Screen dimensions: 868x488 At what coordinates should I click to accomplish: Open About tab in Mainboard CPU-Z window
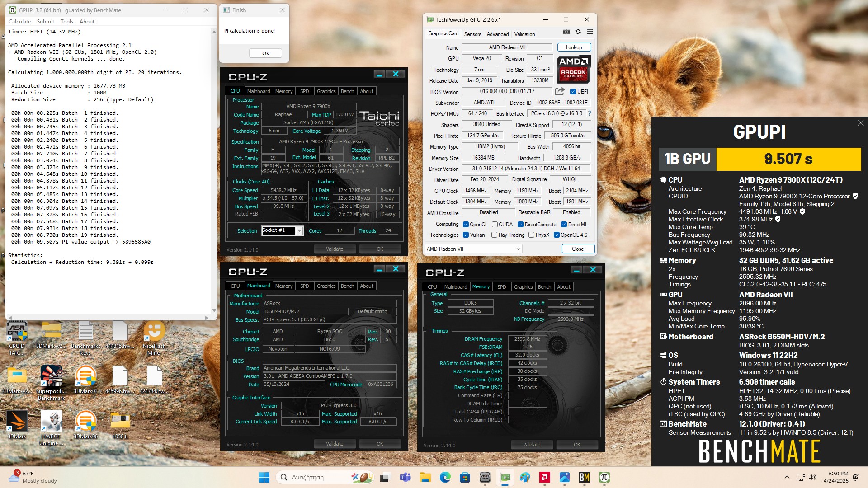click(x=367, y=286)
